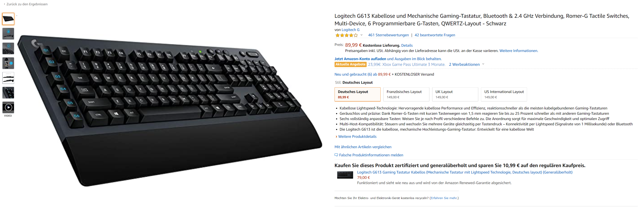
Task: Expand the 2 Werbeaktionen dropdown
Action: (466, 64)
